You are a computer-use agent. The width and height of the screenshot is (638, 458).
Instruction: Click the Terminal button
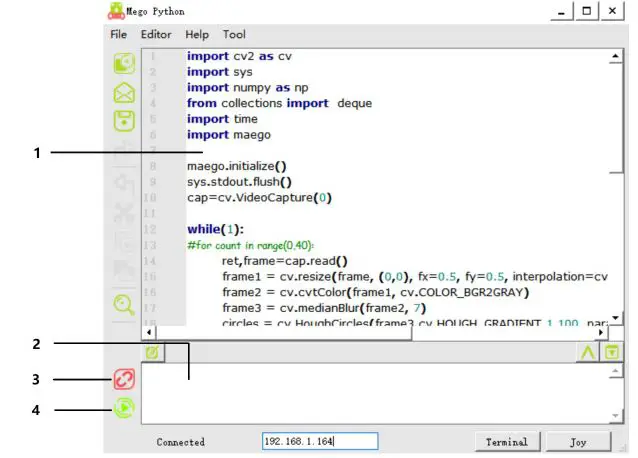(507, 442)
